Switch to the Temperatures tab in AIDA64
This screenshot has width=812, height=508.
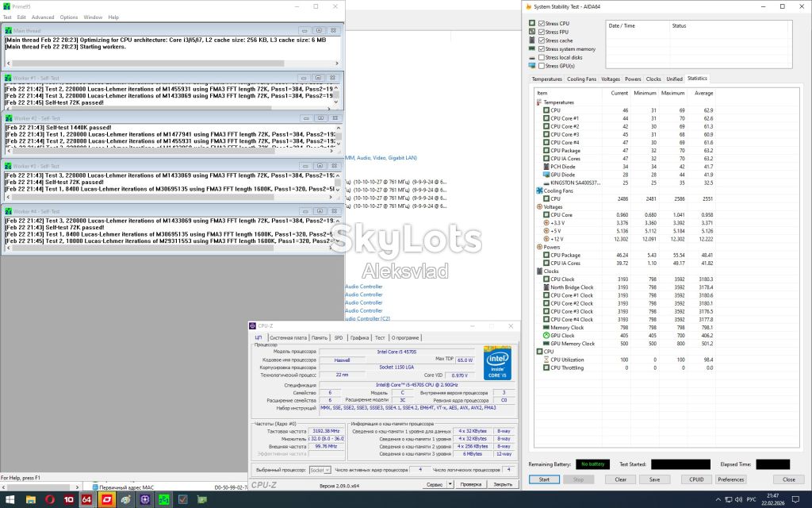tap(547, 79)
